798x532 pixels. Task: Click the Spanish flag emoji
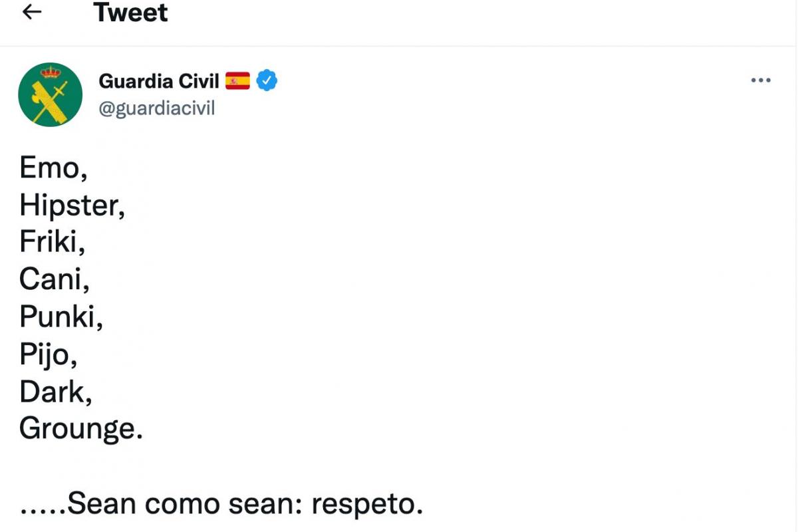[x=237, y=81]
